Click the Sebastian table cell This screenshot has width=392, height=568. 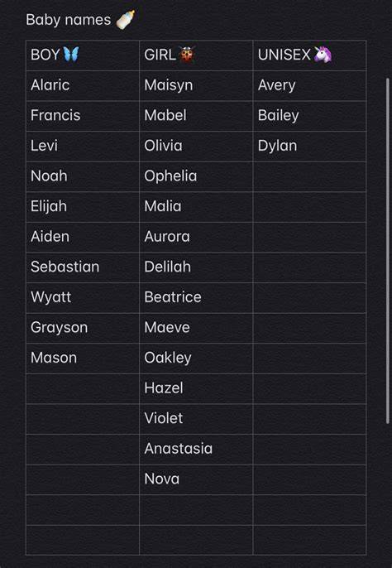[x=83, y=267]
